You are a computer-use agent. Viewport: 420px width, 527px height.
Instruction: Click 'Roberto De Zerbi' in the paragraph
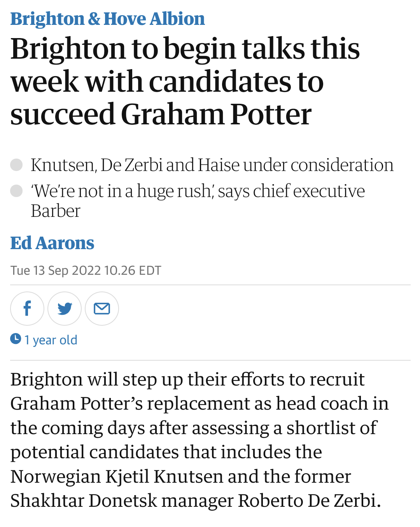309,501
